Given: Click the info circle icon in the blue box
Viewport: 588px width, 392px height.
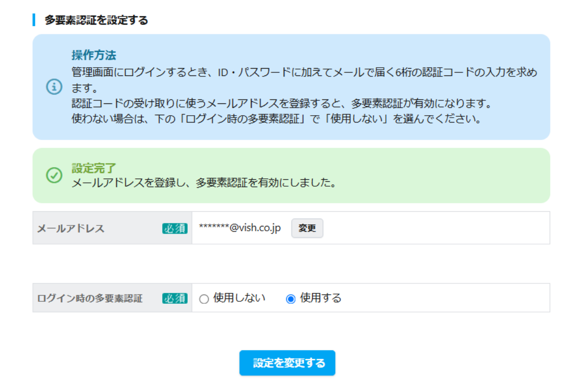Looking at the screenshot, I should [x=54, y=87].
